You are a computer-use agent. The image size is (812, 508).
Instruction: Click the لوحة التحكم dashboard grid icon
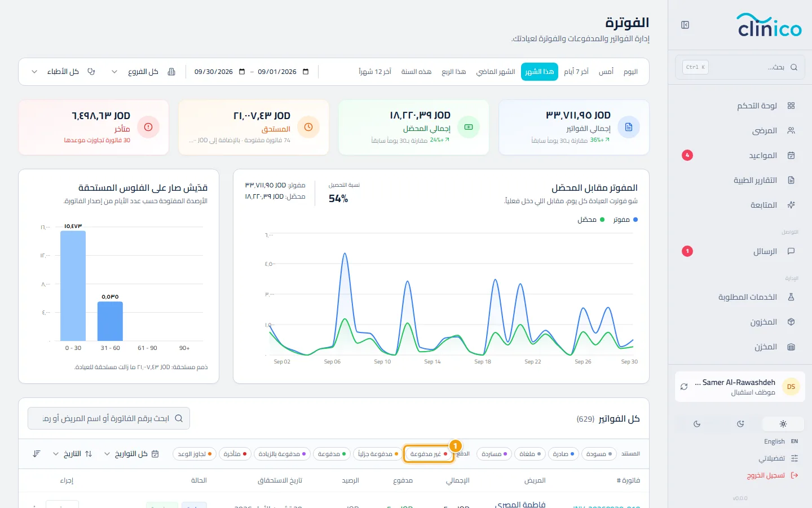point(791,106)
